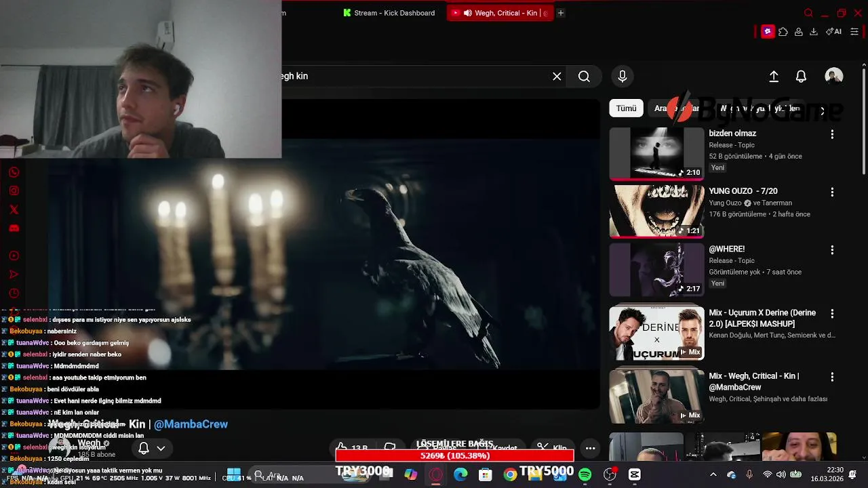Image resolution: width=868 pixels, height=488 pixels.
Task: Open the @MambaCrew channel link in title
Action: [191, 424]
